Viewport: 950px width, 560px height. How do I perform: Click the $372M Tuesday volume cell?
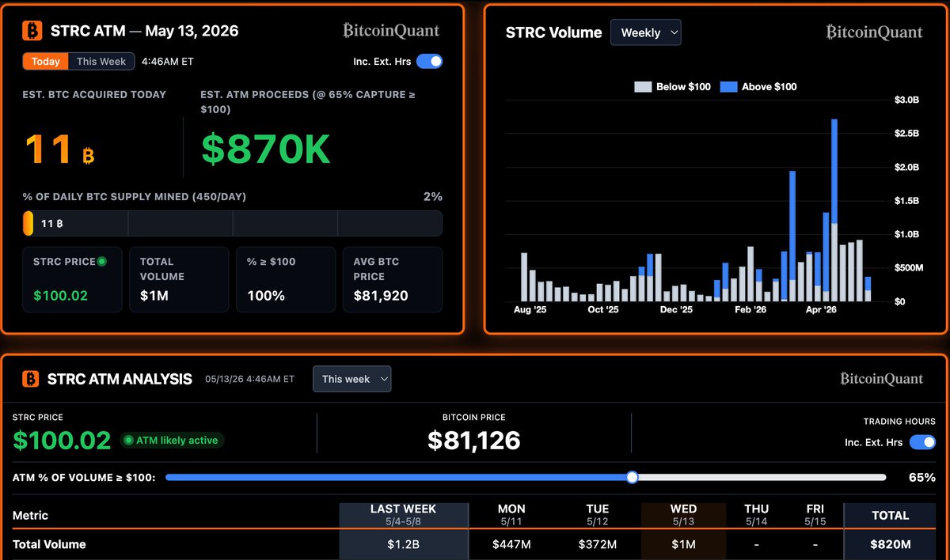(x=598, y=544)
